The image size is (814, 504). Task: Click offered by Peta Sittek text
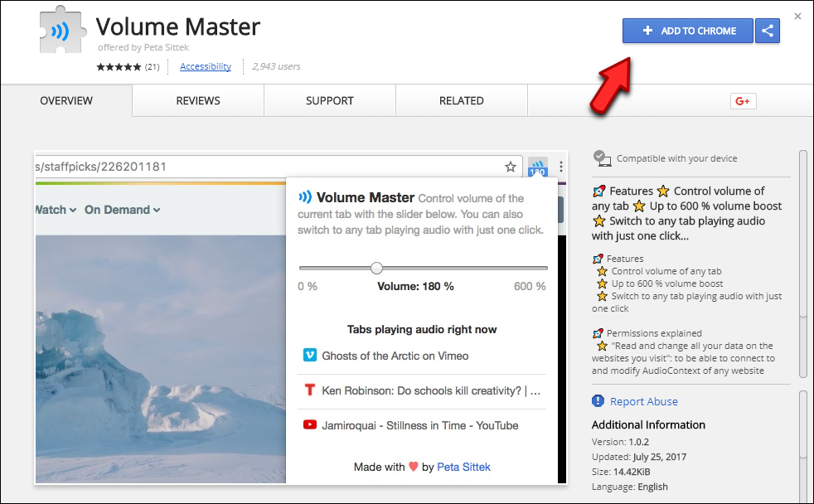click(x=143, y=47)
